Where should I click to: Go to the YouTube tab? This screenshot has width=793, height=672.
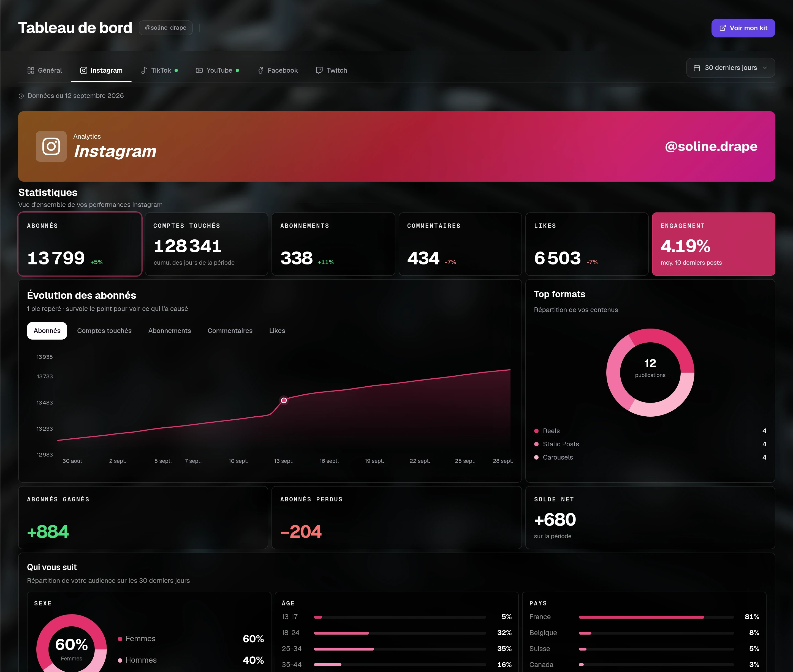(217, 70)
